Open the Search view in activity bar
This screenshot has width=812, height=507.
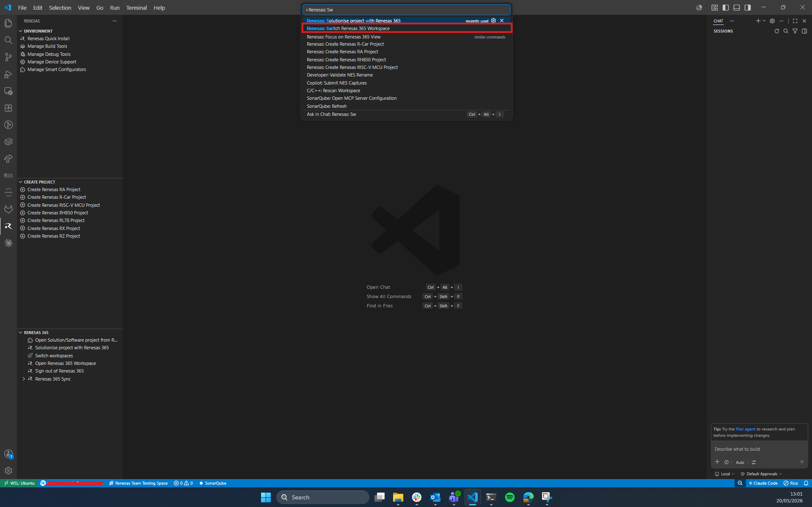tap(8, 40)
